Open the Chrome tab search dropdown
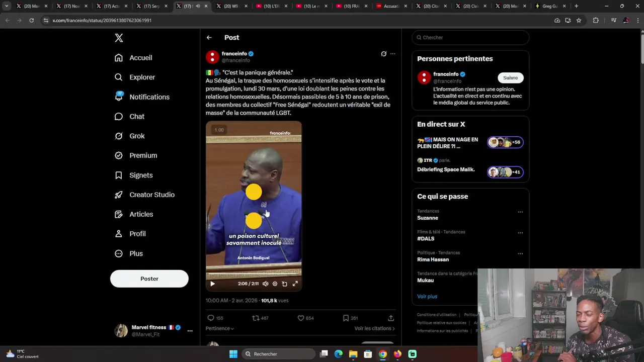644x362 pixels. [x=7, y=6]
